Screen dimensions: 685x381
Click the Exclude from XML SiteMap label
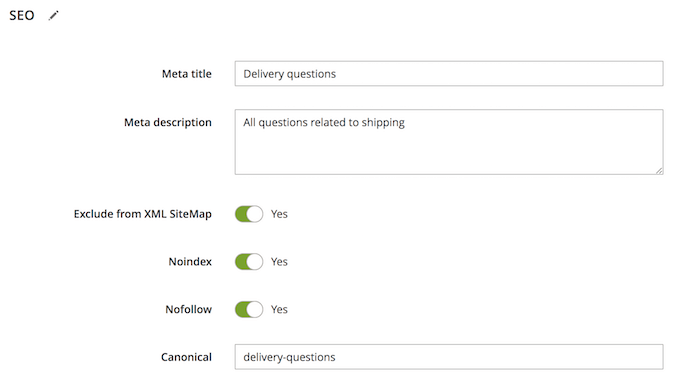142,214
